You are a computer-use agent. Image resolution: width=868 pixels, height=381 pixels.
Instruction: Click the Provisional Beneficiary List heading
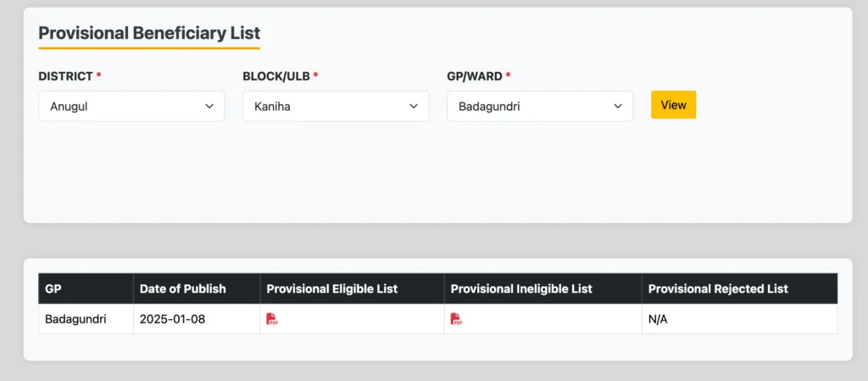click(149, 34)
